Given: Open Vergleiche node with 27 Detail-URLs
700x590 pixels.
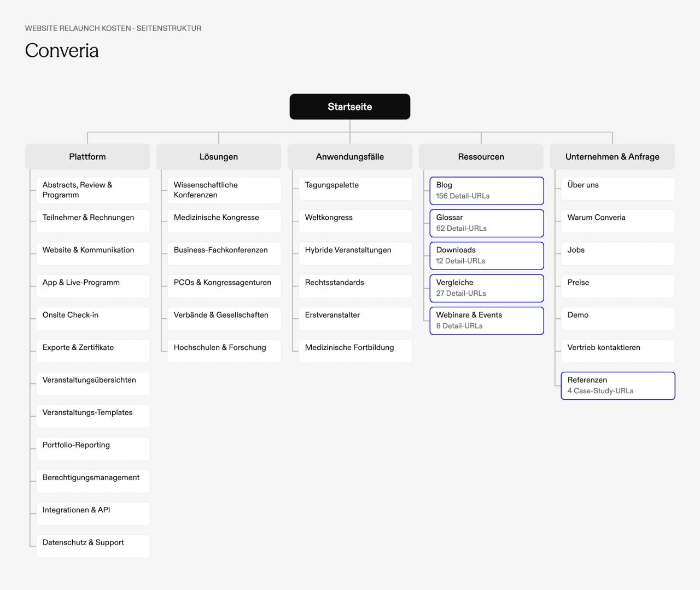Looking at the screenshot, I should (x=487, y=288).
